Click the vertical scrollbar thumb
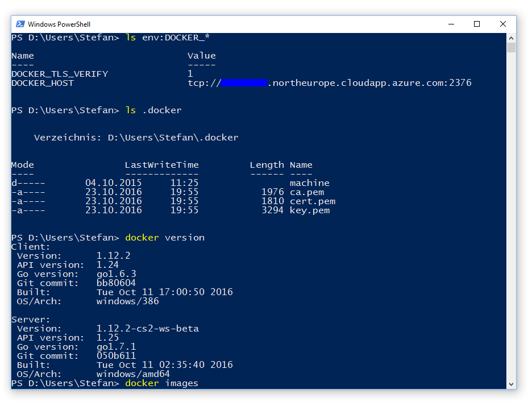This screenshot has width=532, height=406. click(511, 48)
